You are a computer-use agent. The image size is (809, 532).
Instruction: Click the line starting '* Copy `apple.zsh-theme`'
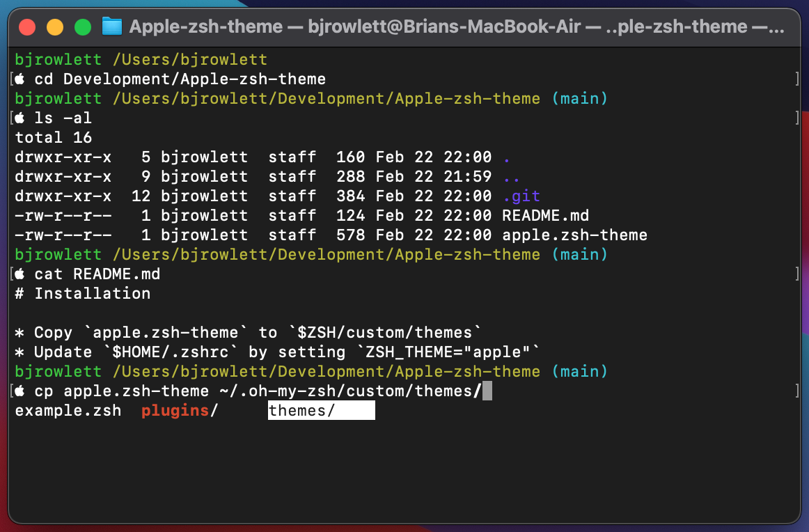click(248, 333)
